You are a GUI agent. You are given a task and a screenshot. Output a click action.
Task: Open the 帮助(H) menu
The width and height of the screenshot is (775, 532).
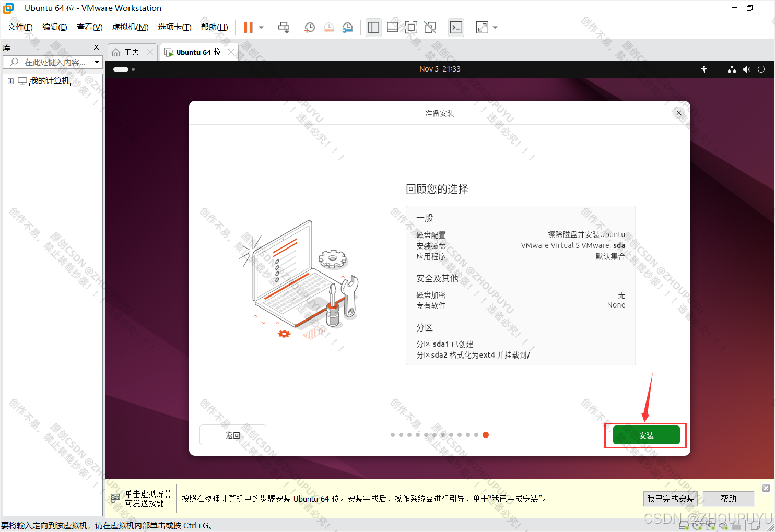(x=214, y=27)
